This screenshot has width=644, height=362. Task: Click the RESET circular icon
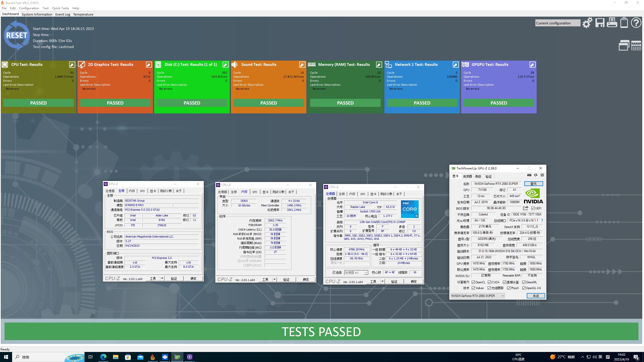click(x=17, y=35)
